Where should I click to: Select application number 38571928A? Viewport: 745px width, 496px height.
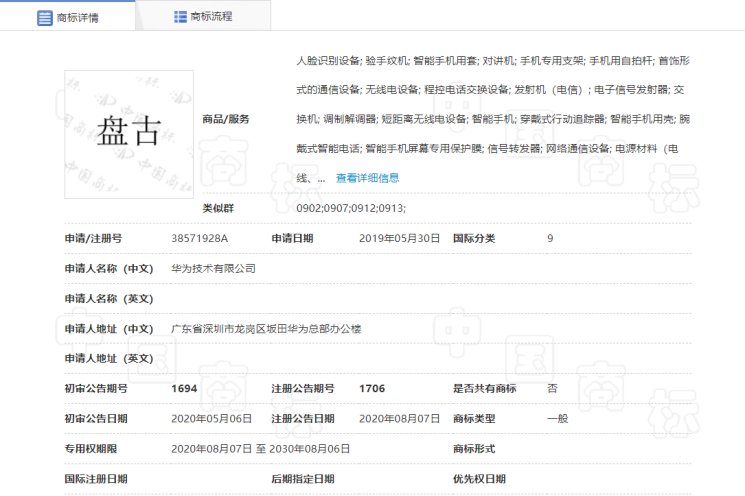pos(200,238)
